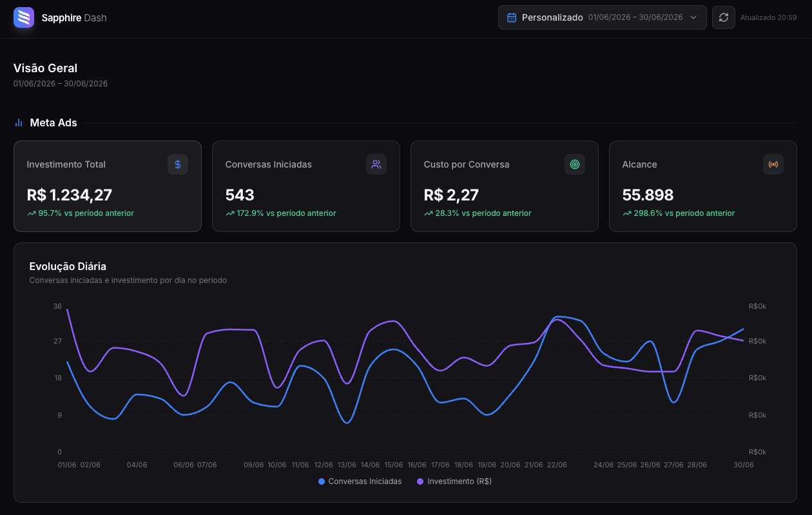The height and width of the screenshot is (515, 812).
Task: Click the R$ 2,27 value
Action: (x=451, y=195)
